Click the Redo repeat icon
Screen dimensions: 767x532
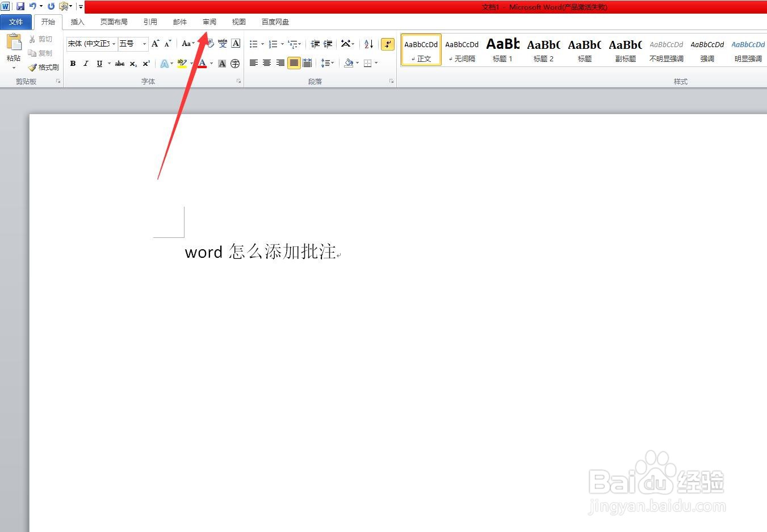coord(51,6)
